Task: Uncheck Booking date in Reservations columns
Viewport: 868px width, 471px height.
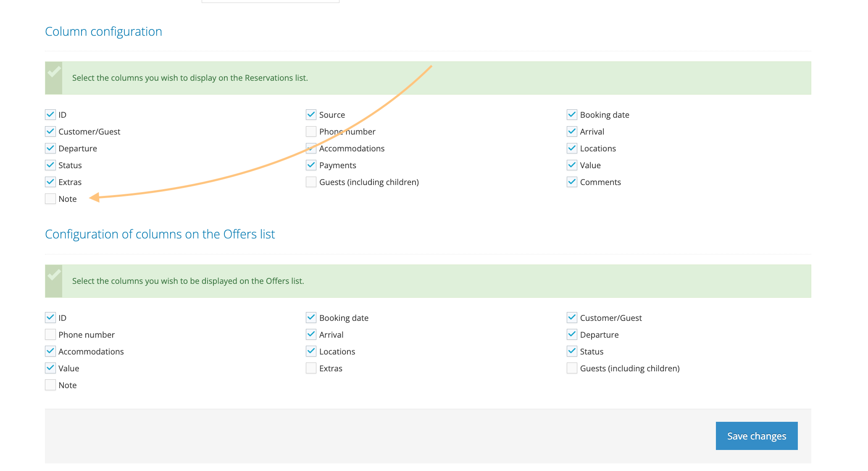Action: click(572, 115)
